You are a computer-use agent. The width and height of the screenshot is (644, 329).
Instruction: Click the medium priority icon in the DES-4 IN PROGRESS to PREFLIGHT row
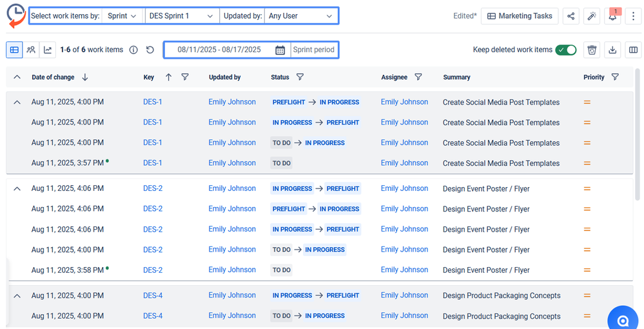(587, 295)
